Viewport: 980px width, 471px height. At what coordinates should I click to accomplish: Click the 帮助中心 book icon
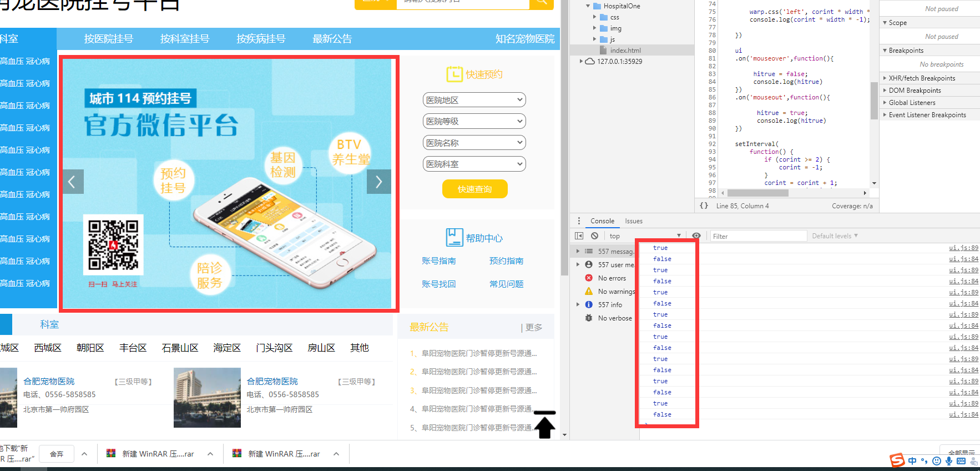454,238
